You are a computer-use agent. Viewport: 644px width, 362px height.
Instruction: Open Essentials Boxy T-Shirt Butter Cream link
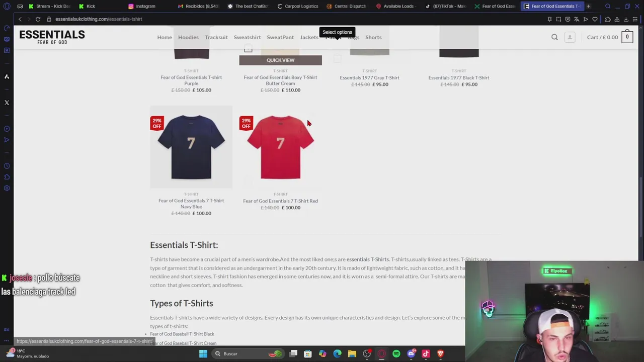pos(280,80)
